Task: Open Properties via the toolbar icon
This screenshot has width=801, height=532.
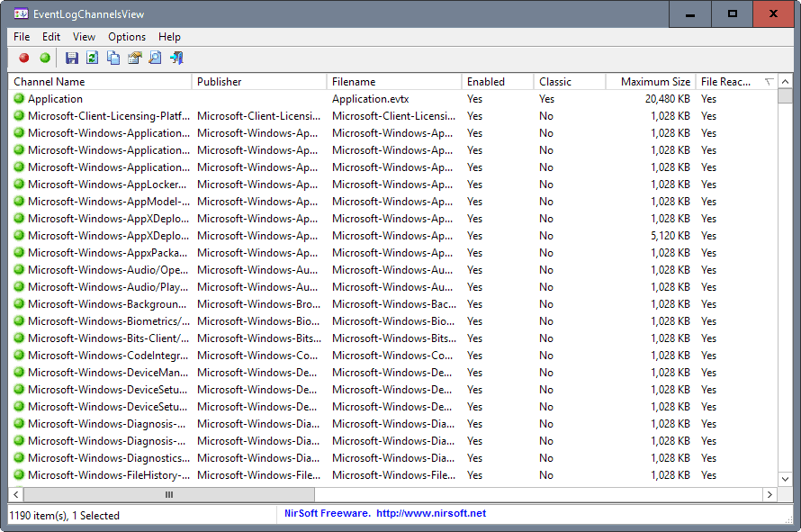Action: coord(134,58)
